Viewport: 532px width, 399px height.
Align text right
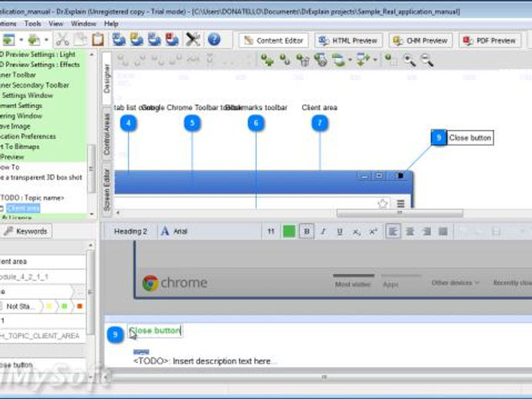426,232
